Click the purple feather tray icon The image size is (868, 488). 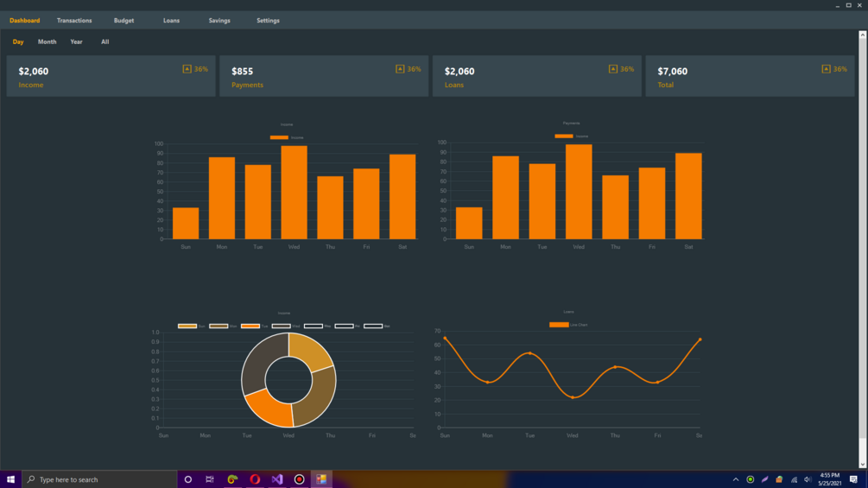tap(764, 479)
